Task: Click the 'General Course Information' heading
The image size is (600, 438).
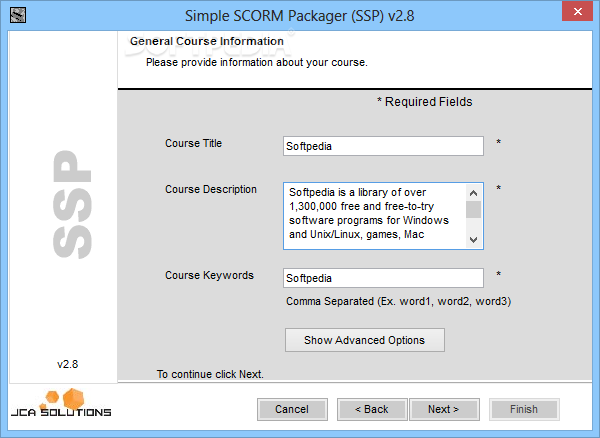Action: tap(207, 41)
